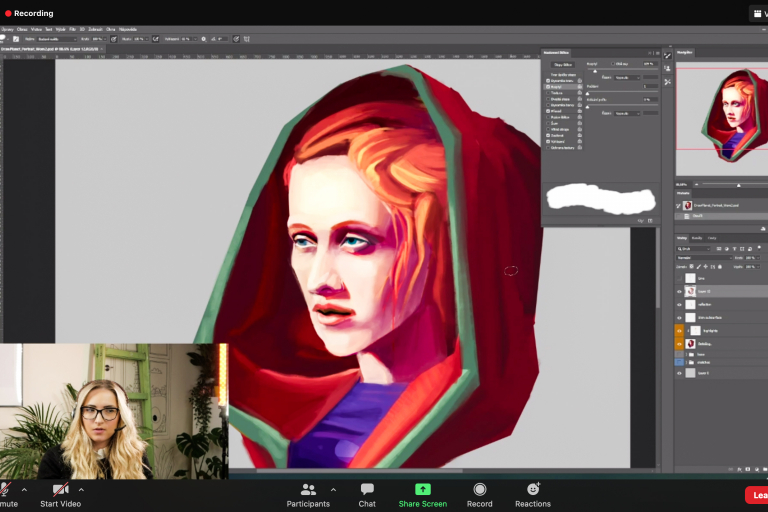Start recording with the Record icon
Screen dimensions: 768x512
click(x=480, y=490)
